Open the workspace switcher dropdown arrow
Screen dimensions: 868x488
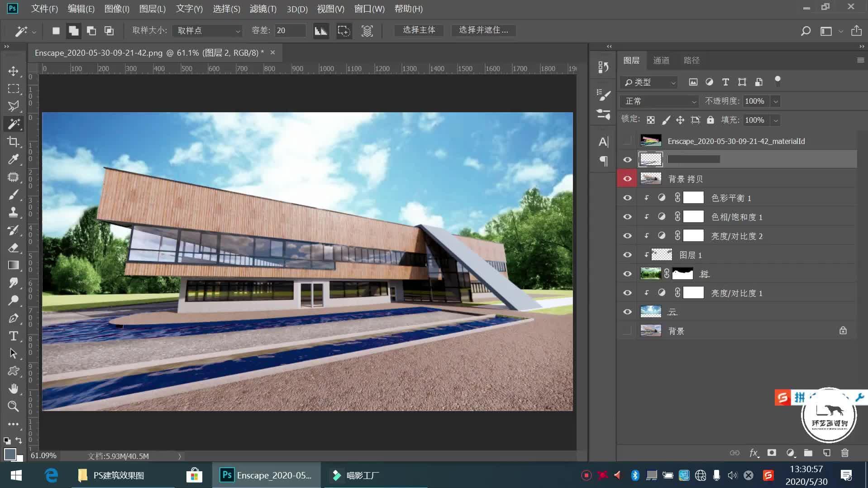pos(840,31)
